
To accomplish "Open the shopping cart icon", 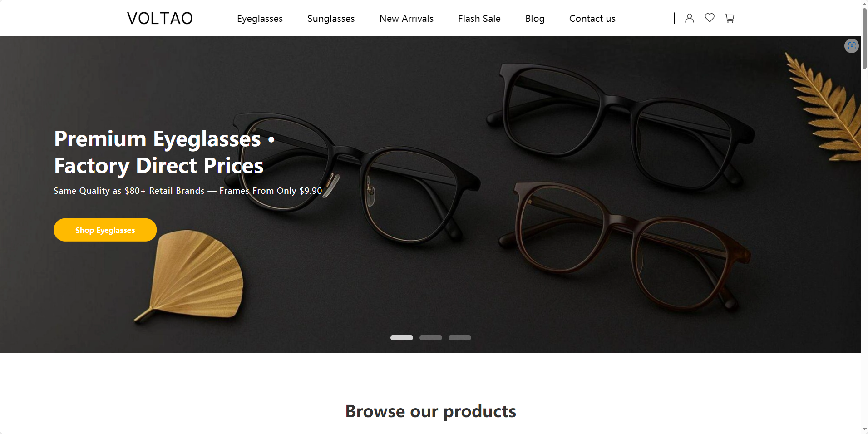I will pyautogui.click(x=730, y=18).
